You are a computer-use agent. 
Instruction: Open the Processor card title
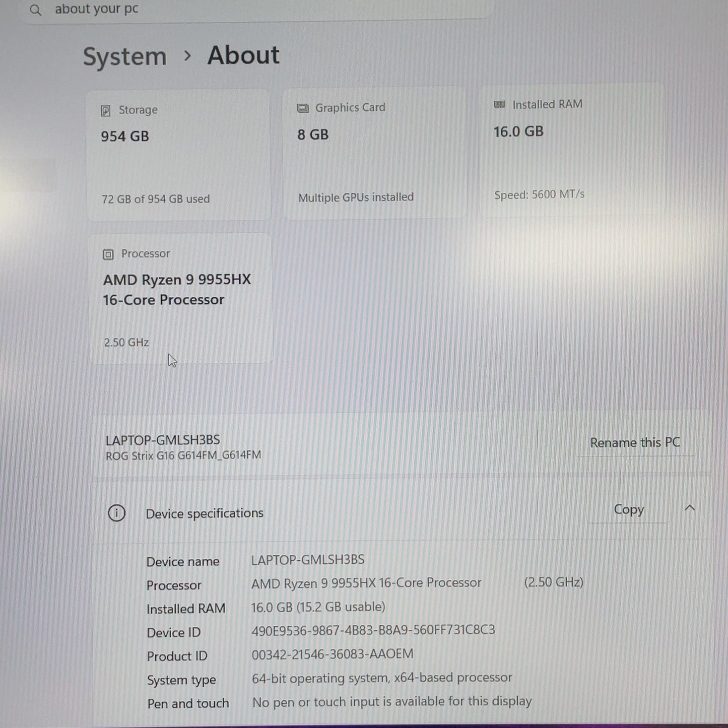pos(146,254)
